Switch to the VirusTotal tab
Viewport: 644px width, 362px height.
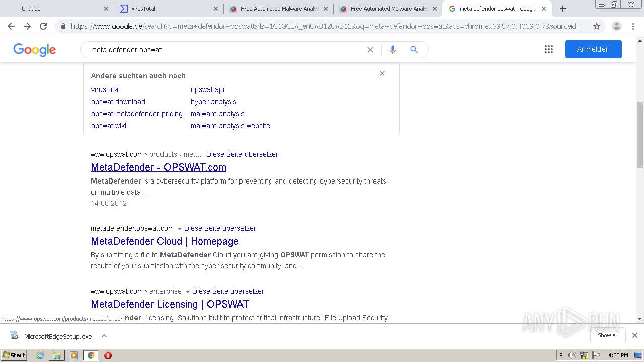169,9
